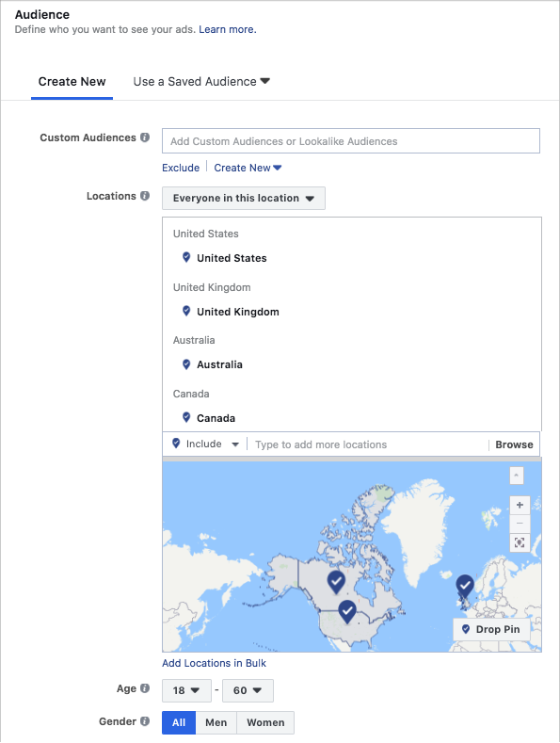Screen dimensions: 560x743
Task: Zoom in on the map
Action: click(520, 505)
